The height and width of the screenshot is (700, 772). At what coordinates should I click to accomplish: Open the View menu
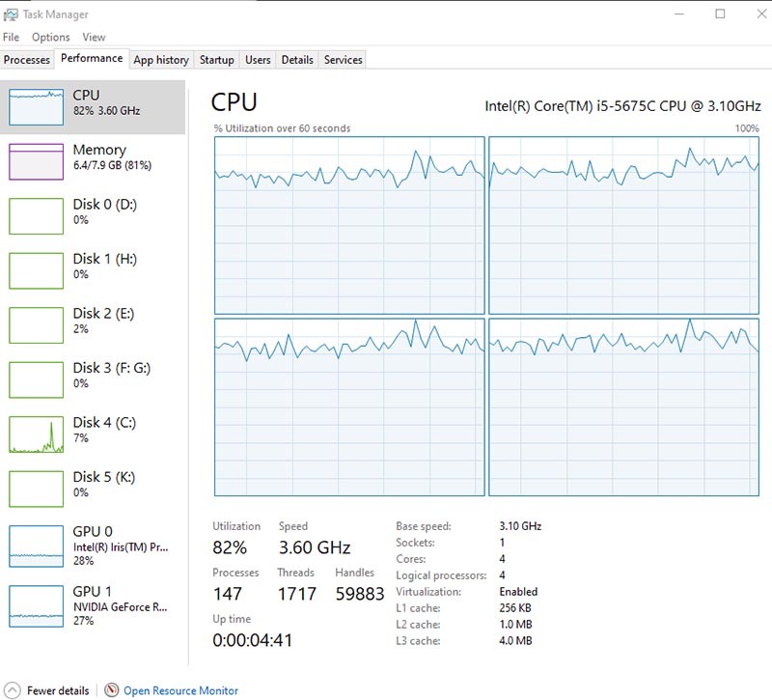94,37
